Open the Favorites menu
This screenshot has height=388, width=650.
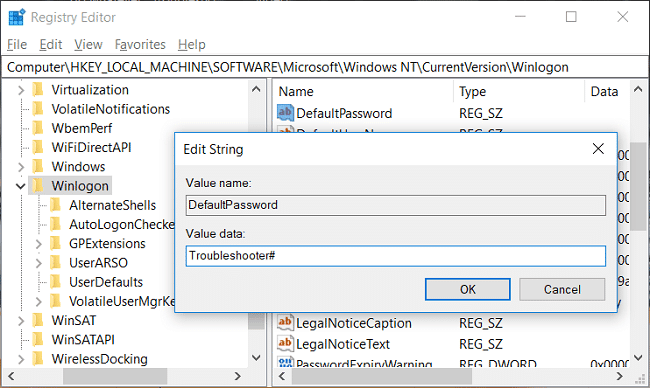[140, 44]
